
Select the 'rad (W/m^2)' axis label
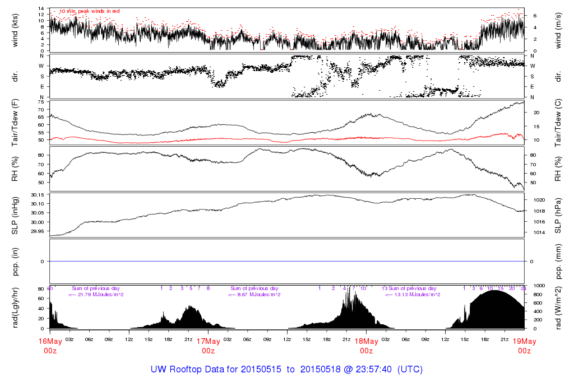pyautogui.click(x=558, y=308)
